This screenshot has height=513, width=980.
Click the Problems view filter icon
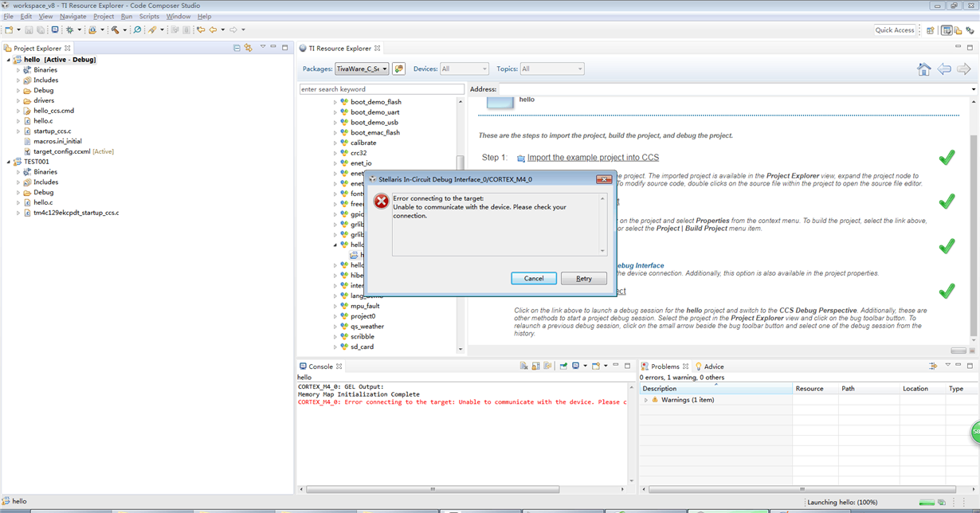[932, 366]
